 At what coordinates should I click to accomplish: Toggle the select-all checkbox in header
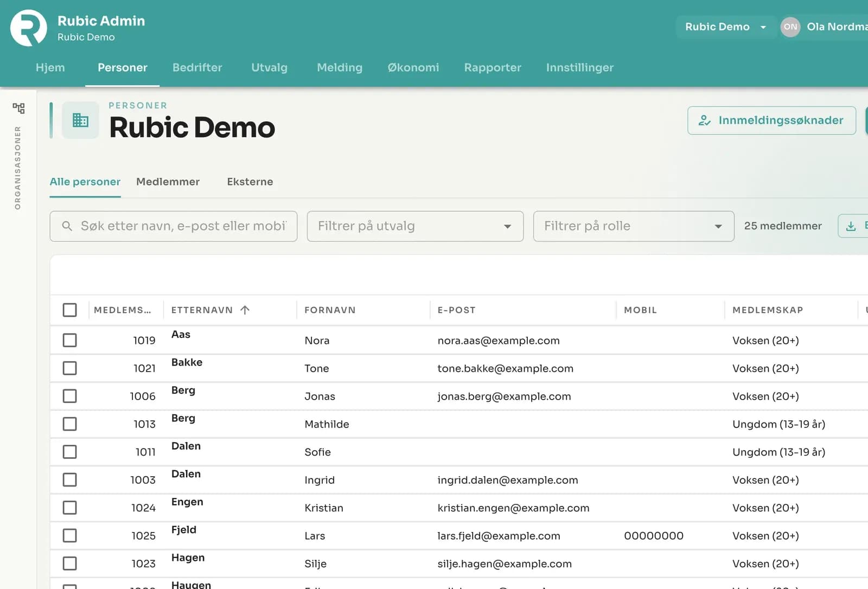click(69, 310)
